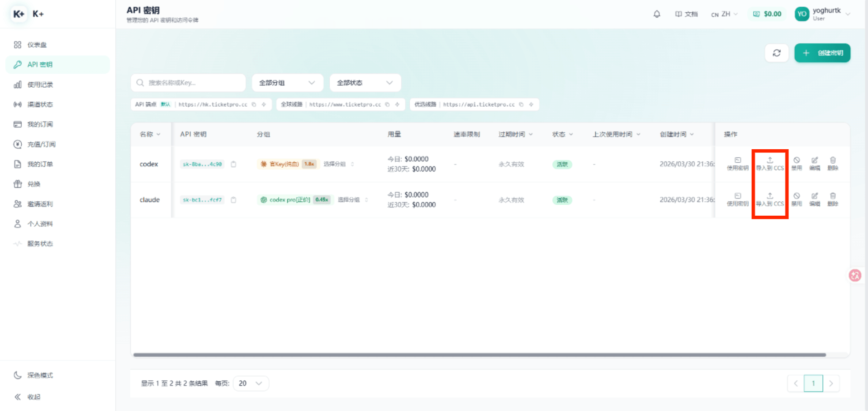Click the floating pink assistant icon
The width and height of the screenshot is (868, 411).
[x=855, y=275]
